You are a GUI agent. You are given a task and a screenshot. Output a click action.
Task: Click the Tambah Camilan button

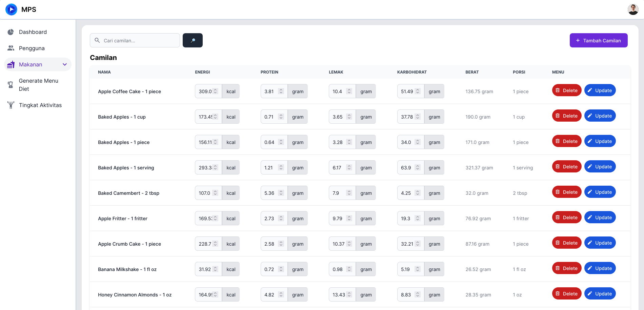[599, 40]
